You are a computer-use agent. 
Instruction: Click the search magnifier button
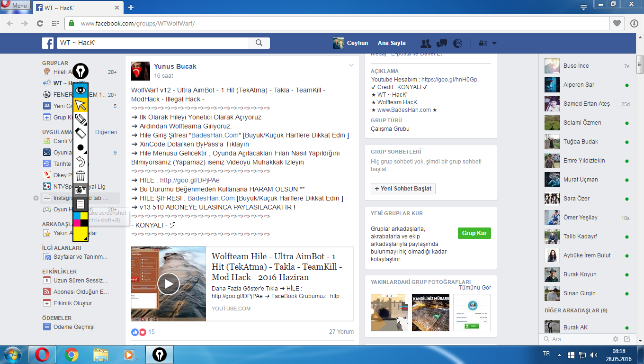[x=259, y=43]
